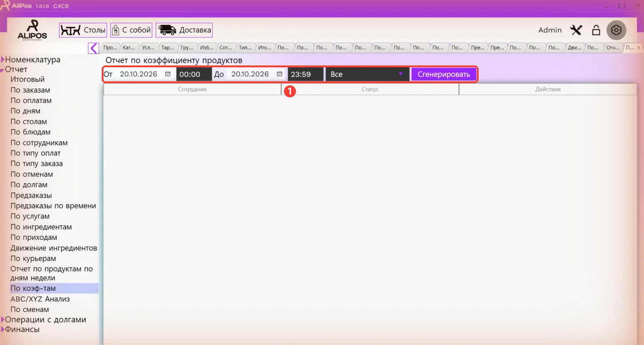644x345 pixels.
Task: Open the Предзаказы по времени report
Action: [53, 206]
